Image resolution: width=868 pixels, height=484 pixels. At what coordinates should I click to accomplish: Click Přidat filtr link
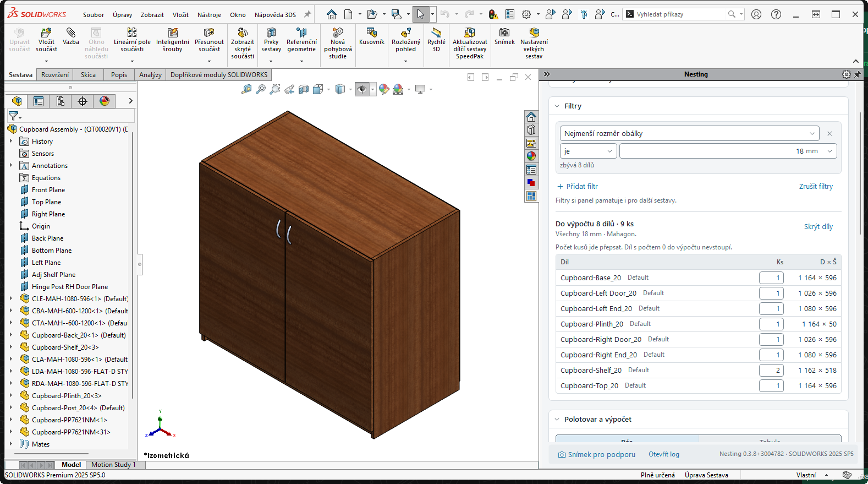(578, 187)
